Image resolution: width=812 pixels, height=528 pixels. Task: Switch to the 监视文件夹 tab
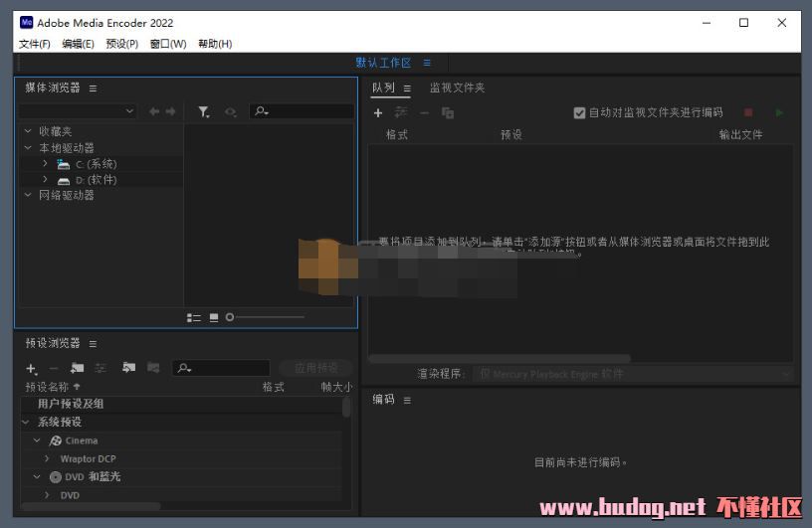pos(458,88)
